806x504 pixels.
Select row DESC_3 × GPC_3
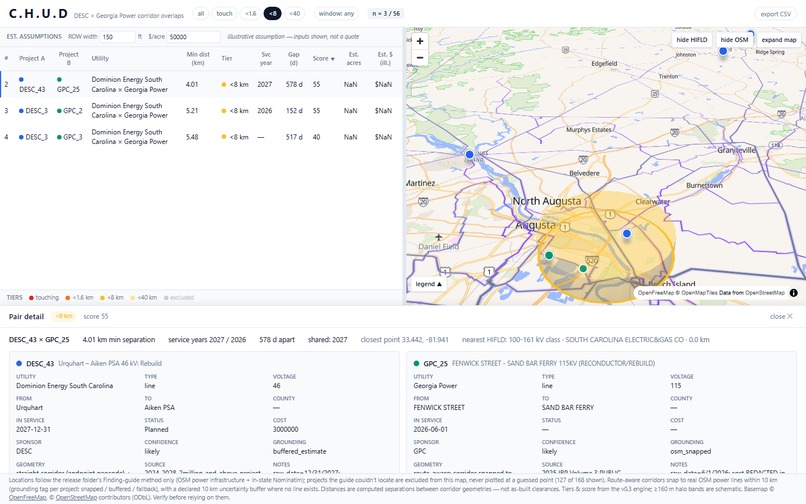(201, 137)
